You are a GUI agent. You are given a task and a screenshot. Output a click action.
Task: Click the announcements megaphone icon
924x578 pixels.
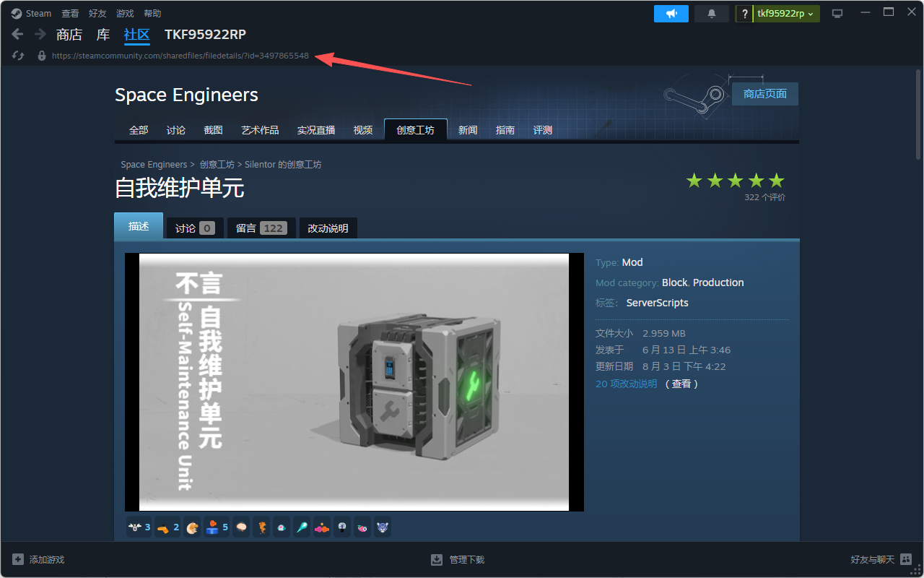click(x=671, y=14)
